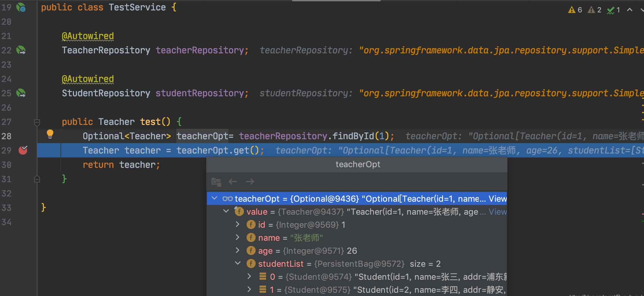Click the inline teacherRepository debug value hint
This screenshot has width=644, height=296.
[x=452, y=50]
